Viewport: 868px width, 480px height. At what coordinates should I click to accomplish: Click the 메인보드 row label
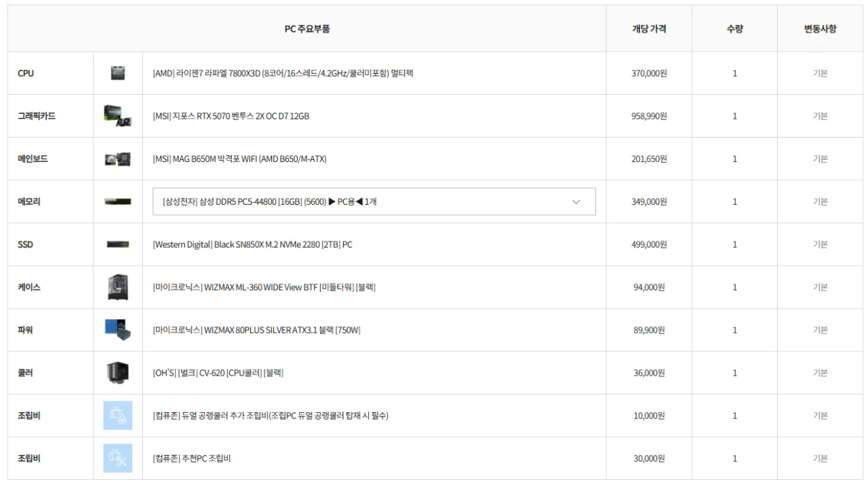tap(33, 159)
